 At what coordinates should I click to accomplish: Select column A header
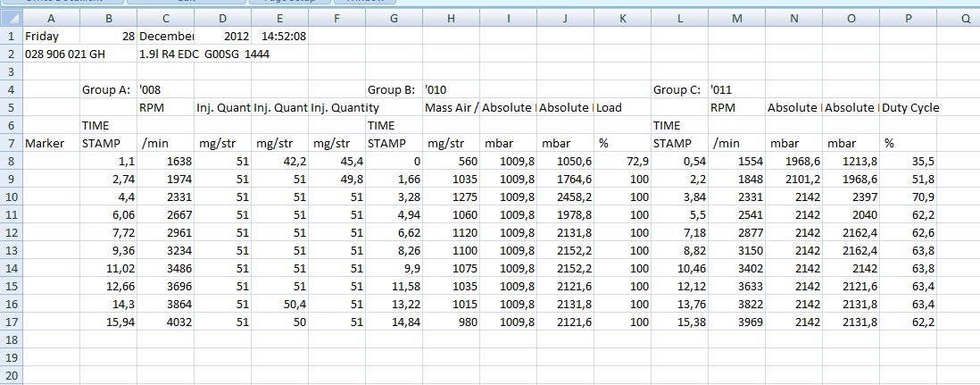pos(51,17)
